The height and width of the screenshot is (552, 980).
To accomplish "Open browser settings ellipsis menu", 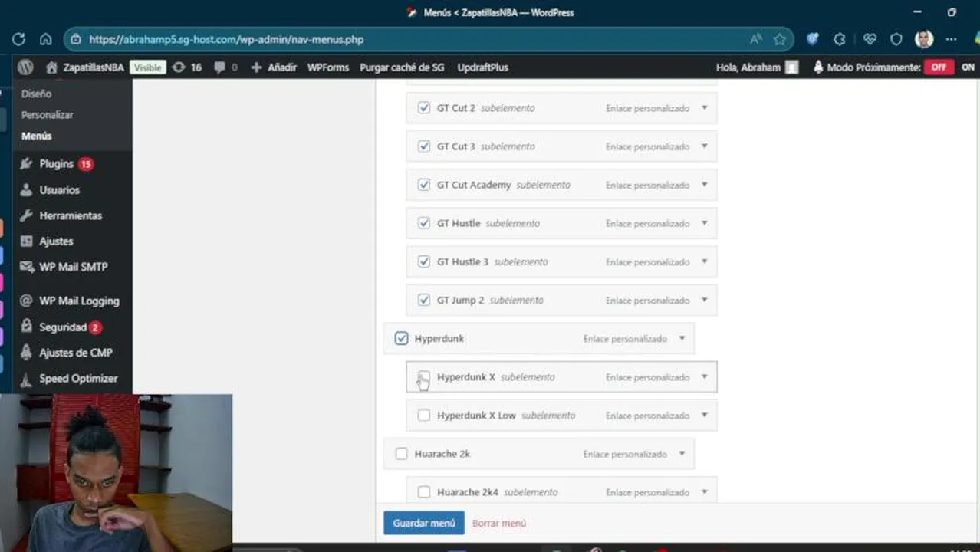I will 951,39.
